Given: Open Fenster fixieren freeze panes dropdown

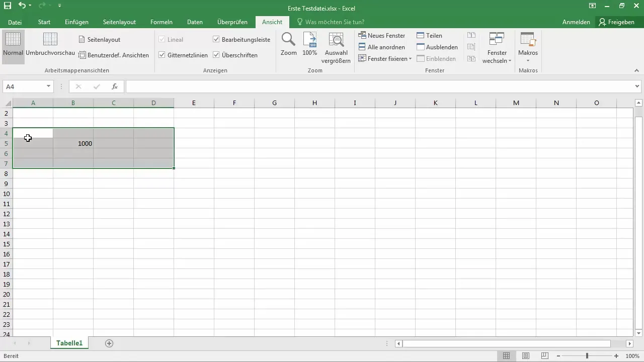Looking at the screenshot, I should [385, 59].
